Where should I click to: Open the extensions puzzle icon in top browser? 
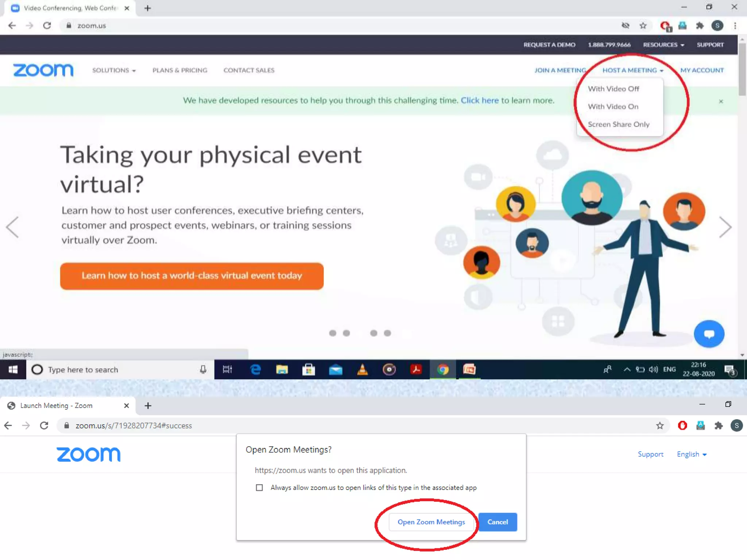click(x=700, y=26)
